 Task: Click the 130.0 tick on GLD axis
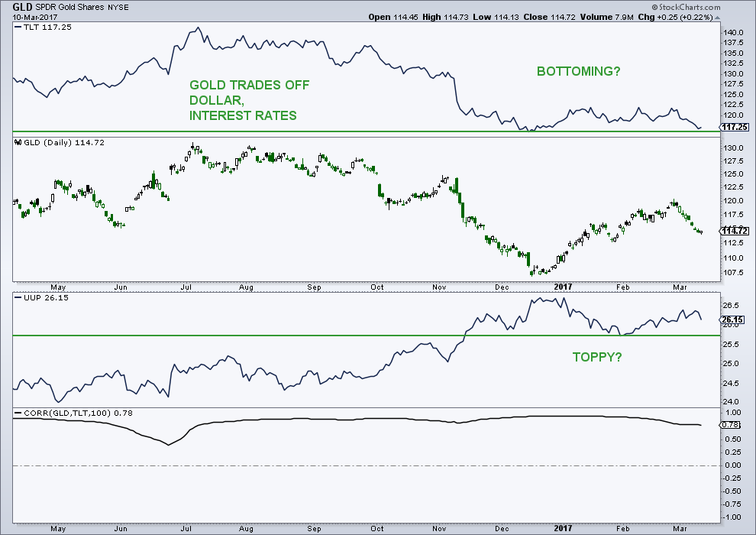(x=733, y=148)
